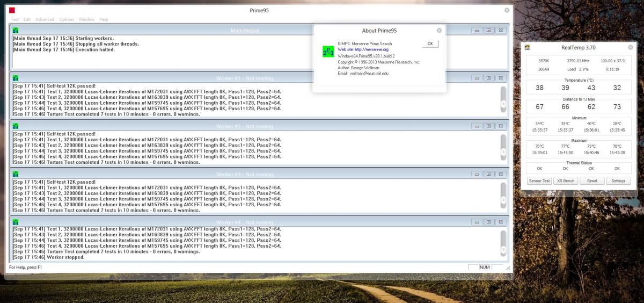The image size is (644, 303).
Task: Click the green 2^P-1 logo in About dialog
Action: point(328,52)
